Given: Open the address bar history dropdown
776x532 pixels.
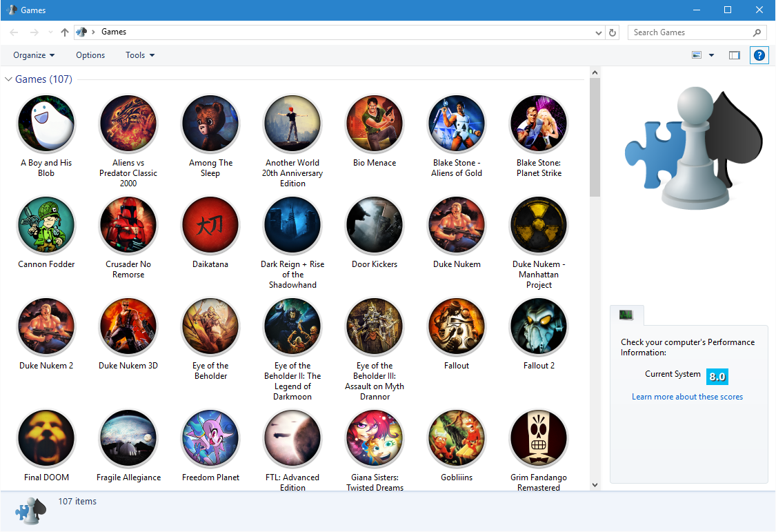Looking at the screenshot, I should click(x=598, y=32).
